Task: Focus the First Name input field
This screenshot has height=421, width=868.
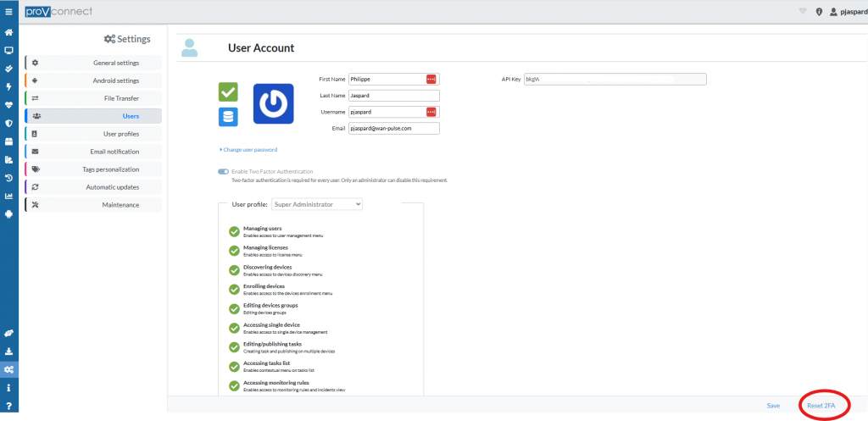Action: tap(393, 79)
